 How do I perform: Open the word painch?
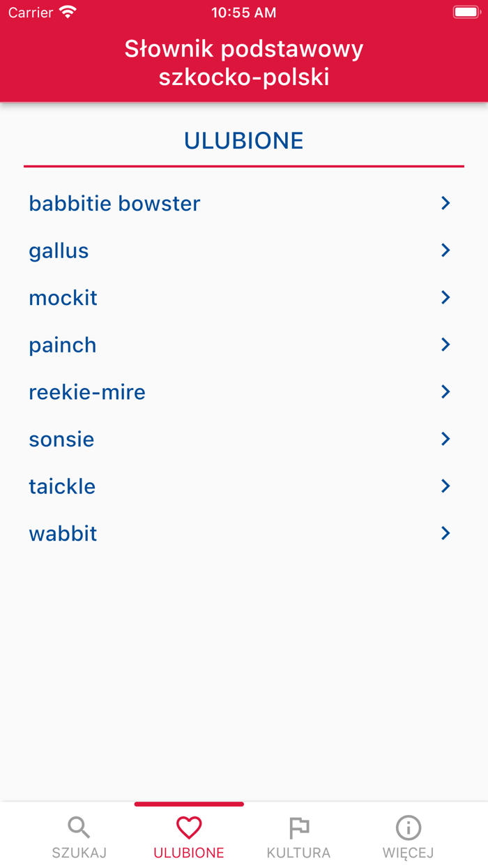[62, 344]
